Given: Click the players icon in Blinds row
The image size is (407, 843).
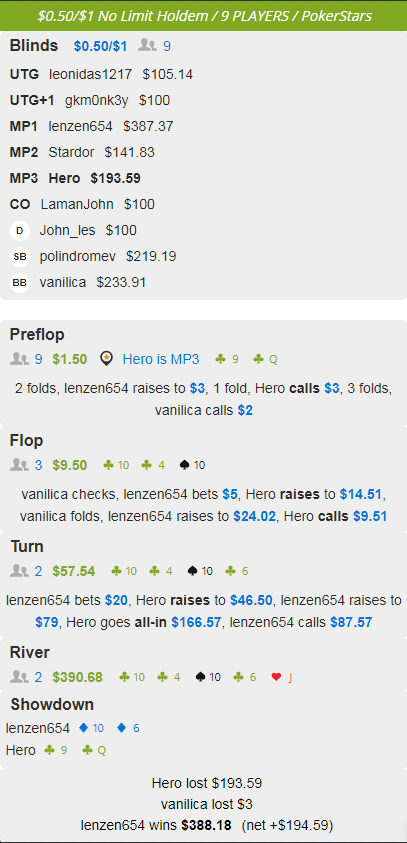Looking at the screenshot, I should (147, 46).
